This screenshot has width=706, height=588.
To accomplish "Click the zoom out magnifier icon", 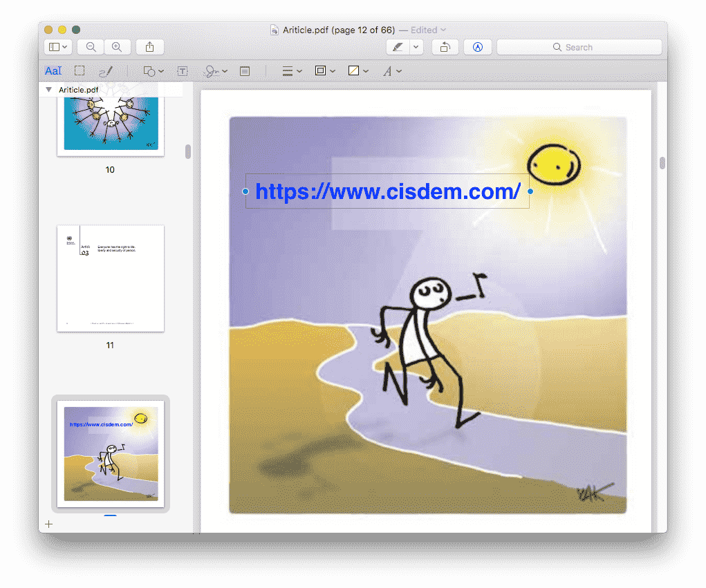I will 91,47.
